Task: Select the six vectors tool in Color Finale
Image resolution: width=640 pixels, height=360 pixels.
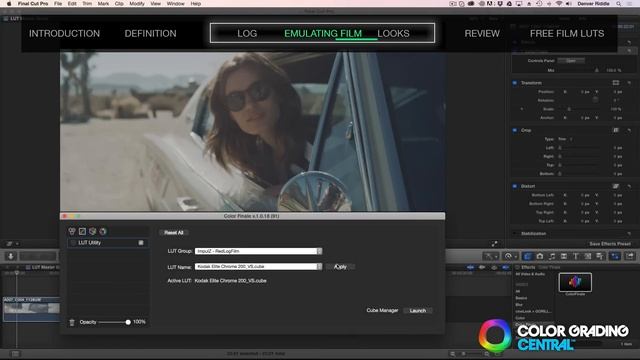Action: point(103,231)
